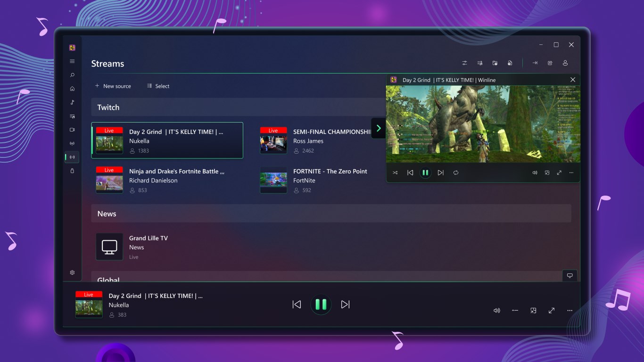The image size is (644, 362).
Task: Skip to previous in bottom player bar
Action: (x=297, y=304)
